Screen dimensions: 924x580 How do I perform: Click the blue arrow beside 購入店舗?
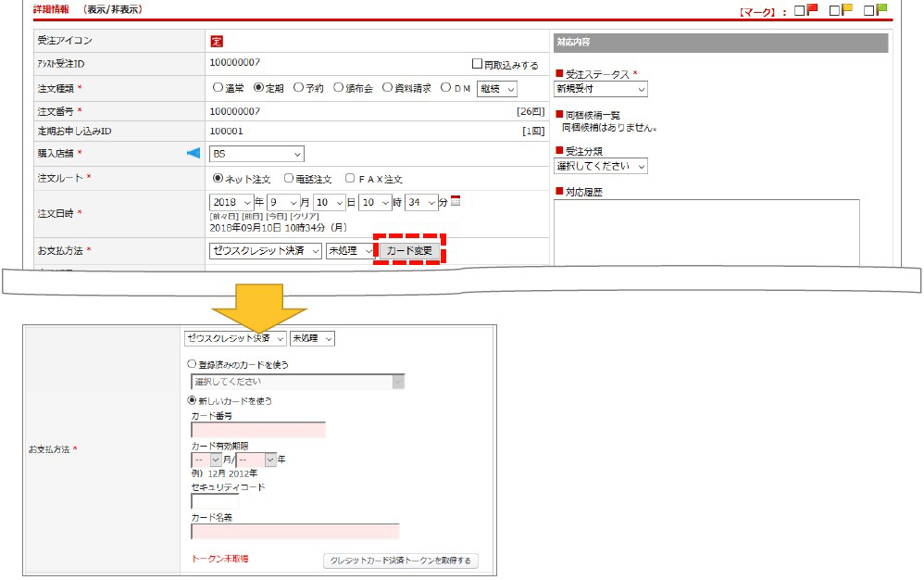[x=194, y=154]
